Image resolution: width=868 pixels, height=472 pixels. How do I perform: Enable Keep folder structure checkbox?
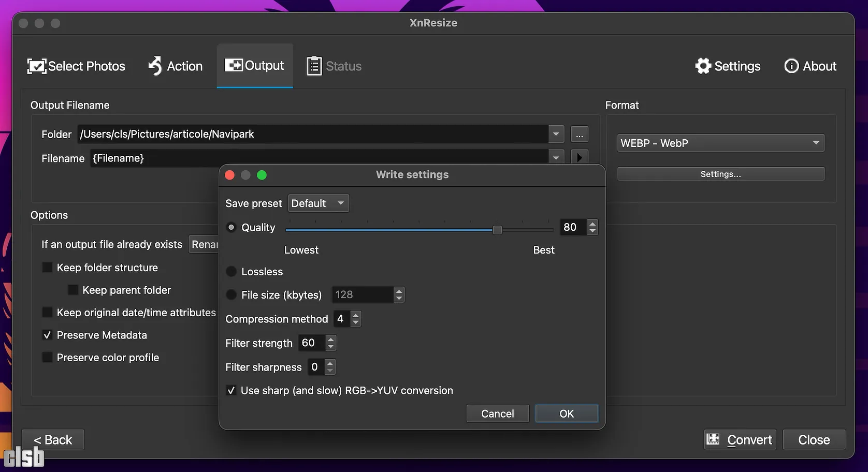(47, 268)
